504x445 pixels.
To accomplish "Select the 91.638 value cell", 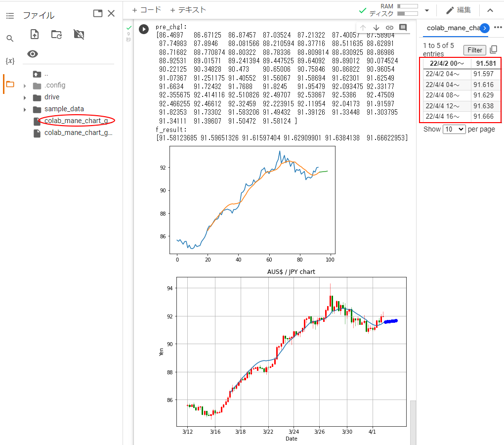I will [x=486, y=106].
